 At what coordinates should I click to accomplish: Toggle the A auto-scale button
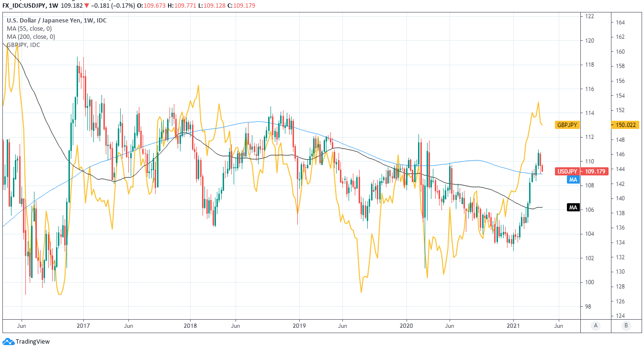coord(596,326)
